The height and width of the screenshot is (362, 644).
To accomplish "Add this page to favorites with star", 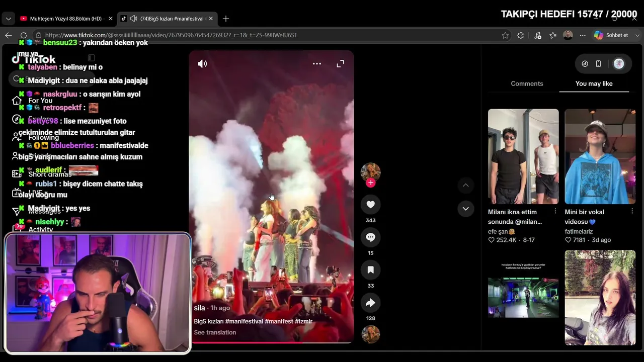I will point(505,35).
